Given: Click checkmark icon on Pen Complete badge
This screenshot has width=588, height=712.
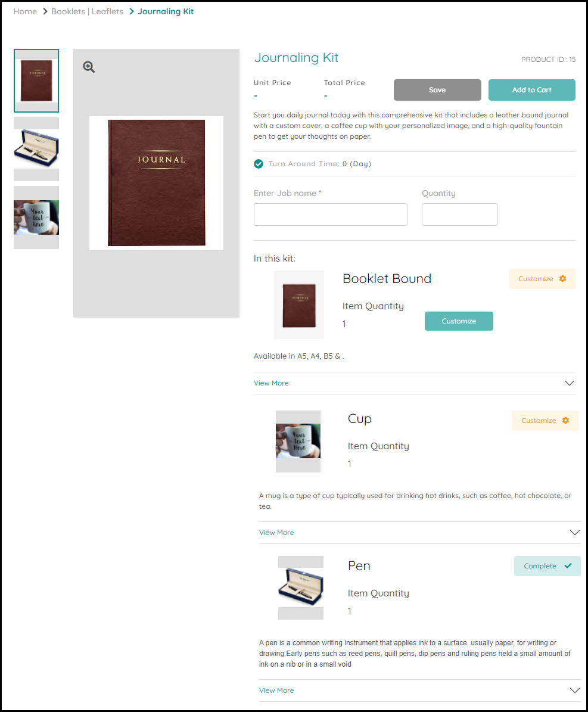Looking at the screenshot, I should 568,566.
